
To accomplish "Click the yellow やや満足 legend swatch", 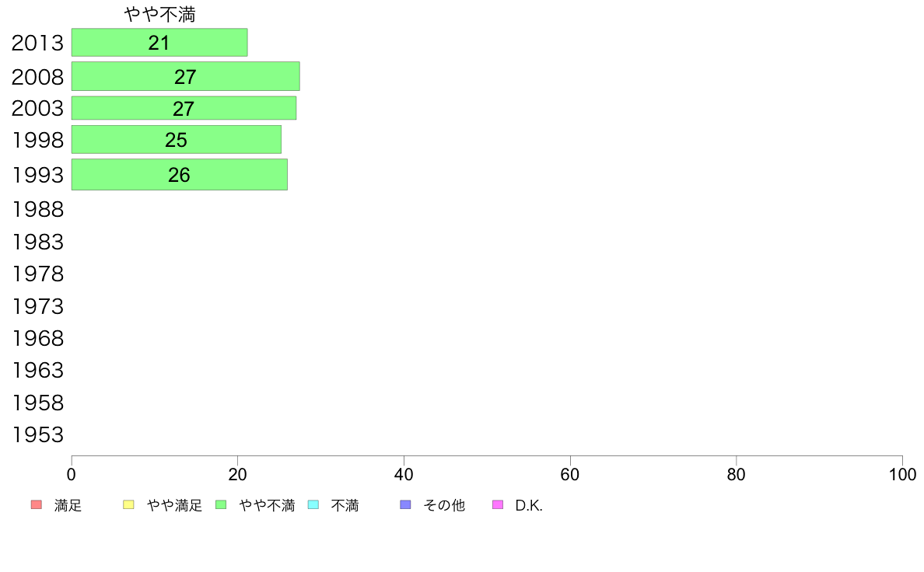I will click(128, 505).
